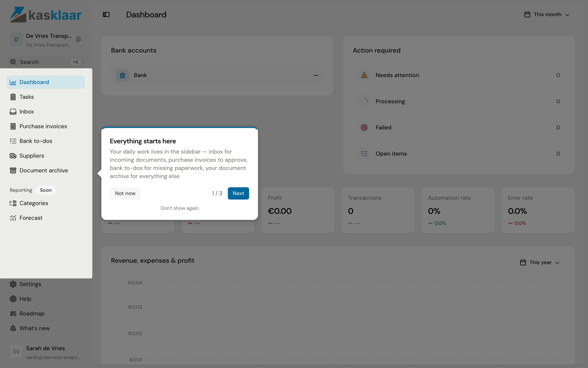Viewport: 588px width, 368px height.
Task: Click the Next button in tour popup
Action: click(x=238, y=193)
